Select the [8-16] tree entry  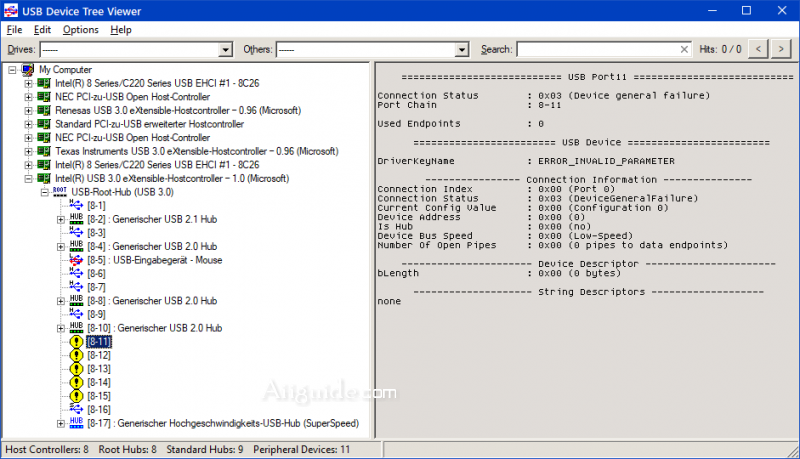pos(99,409)
